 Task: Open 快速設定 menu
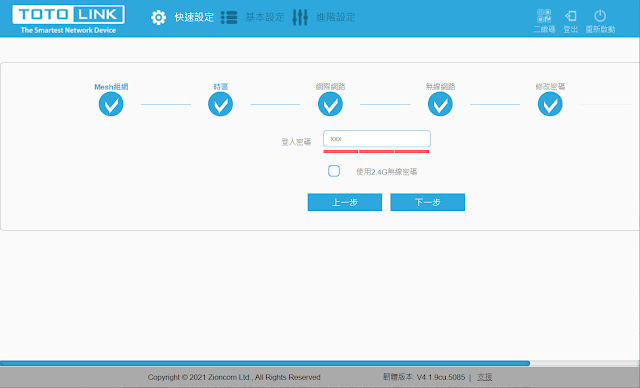point(194,17)
